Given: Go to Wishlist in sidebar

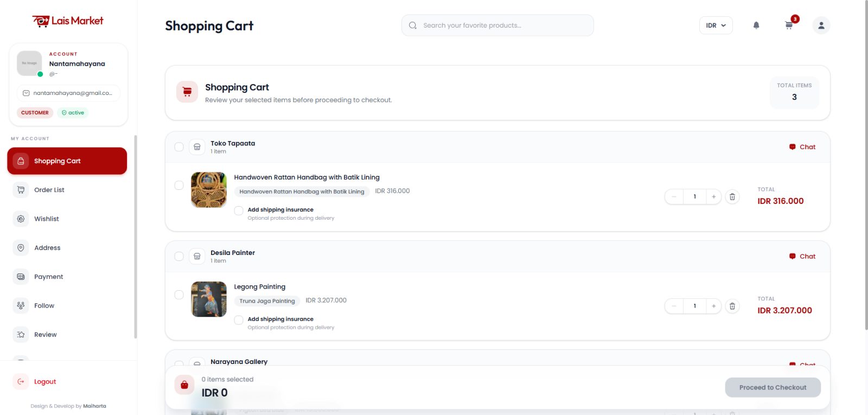Looking at the screenshot, I should tap(67, 219).
